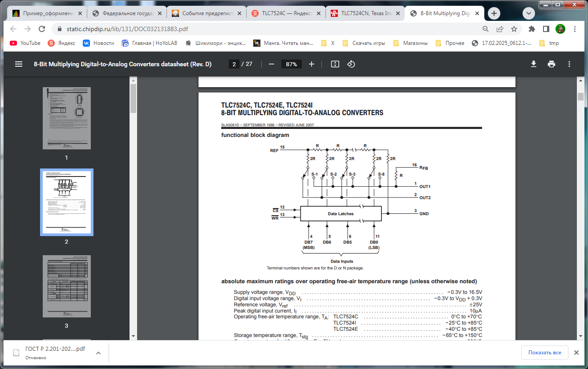The width and height of the screenshot is (588, 369).
Task: Open the Яндекс bookmark
Action: [x=61, y=43]
